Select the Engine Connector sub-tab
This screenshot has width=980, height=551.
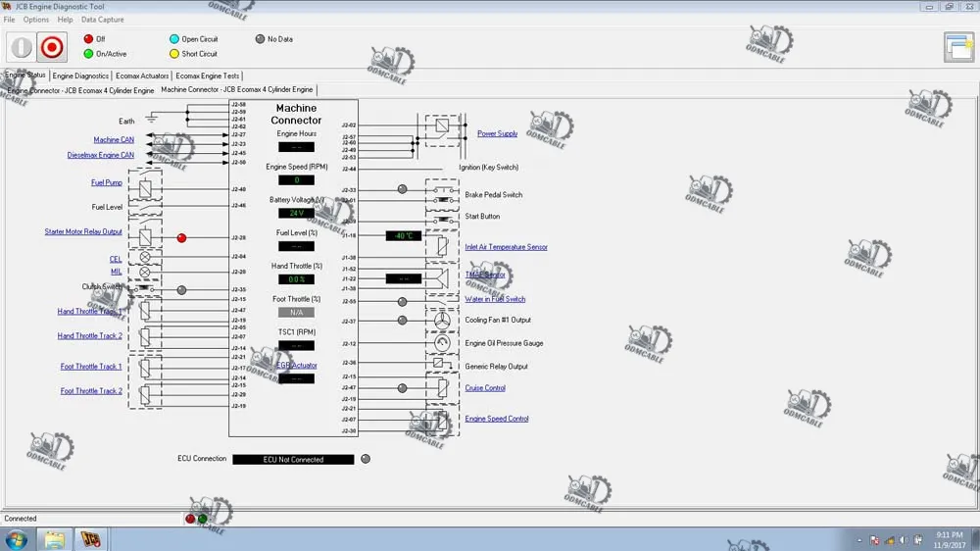(80, 90)
